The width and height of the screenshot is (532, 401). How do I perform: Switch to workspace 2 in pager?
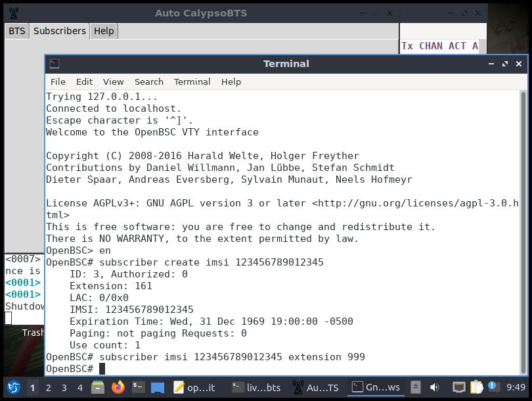click(x=48, y=387)
